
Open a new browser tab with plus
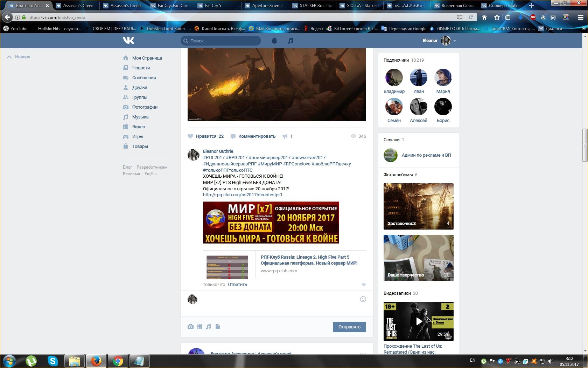click(x=531, y=6)
